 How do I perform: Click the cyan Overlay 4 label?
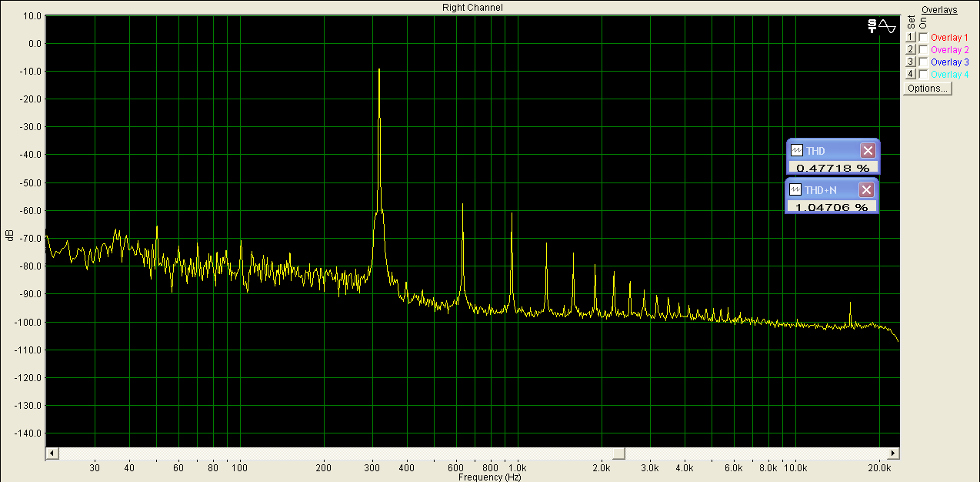tap(949, 74)
